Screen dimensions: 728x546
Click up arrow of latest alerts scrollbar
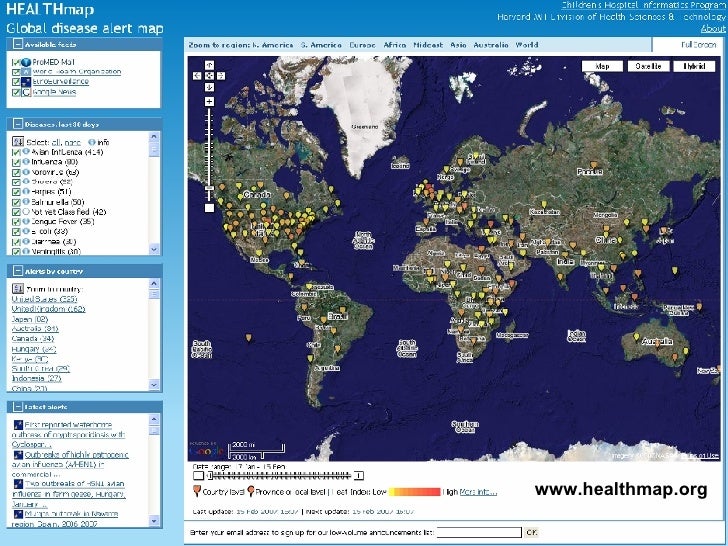click(154, 419)
